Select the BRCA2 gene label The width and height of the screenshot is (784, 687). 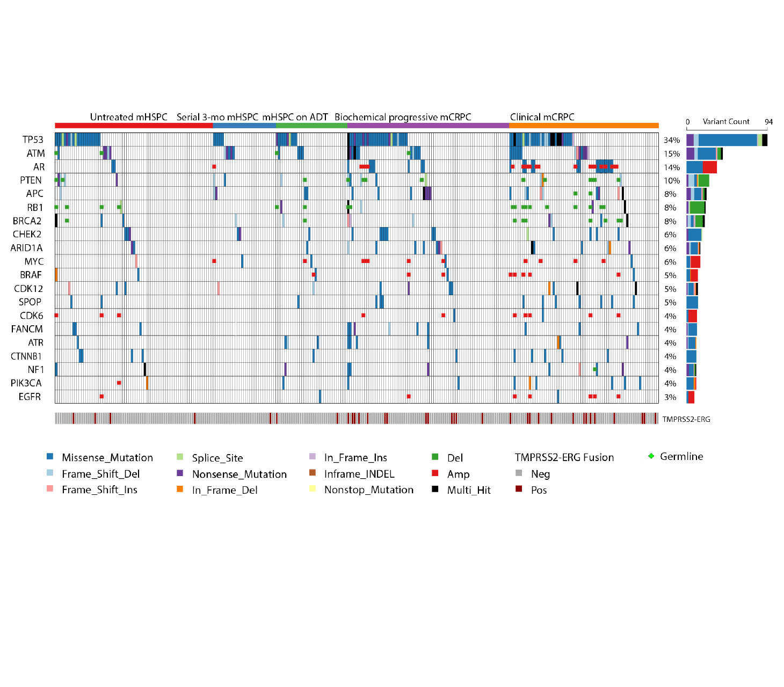pos(27,221)
